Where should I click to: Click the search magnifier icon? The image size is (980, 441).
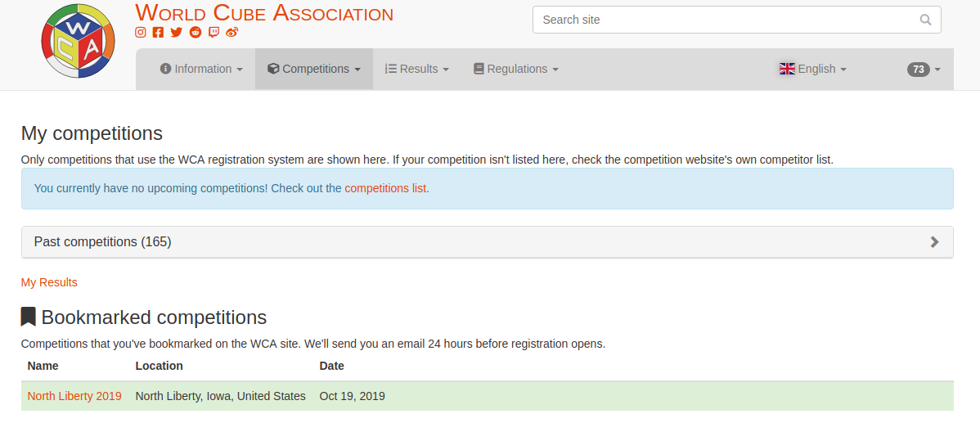(x=926, y=20)
